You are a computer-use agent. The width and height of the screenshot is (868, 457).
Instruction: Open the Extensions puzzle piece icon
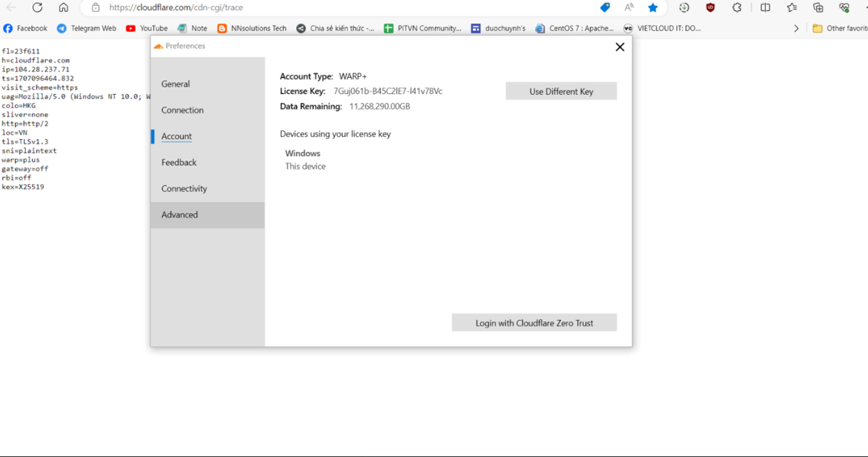[x=737, y=8]
